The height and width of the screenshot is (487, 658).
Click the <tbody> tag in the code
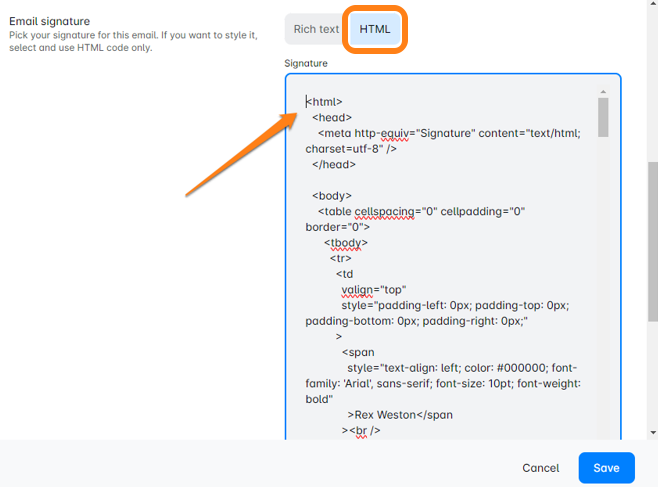(x=345, y=242)
